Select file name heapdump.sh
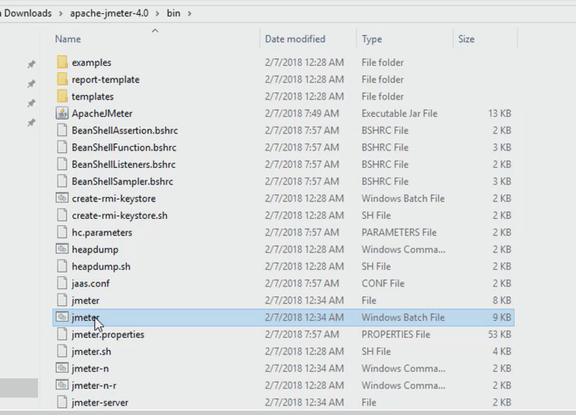This screenshot has width=576, height=415. click(x=101, y=266)
